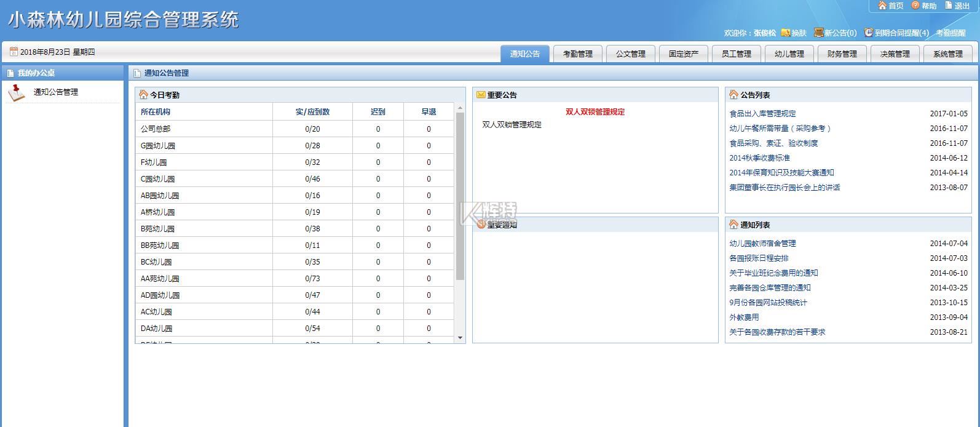Open the red 双人双锁管理规定 announcement title
This screenshot has height=427, width=980.
[x=595, y=112]
